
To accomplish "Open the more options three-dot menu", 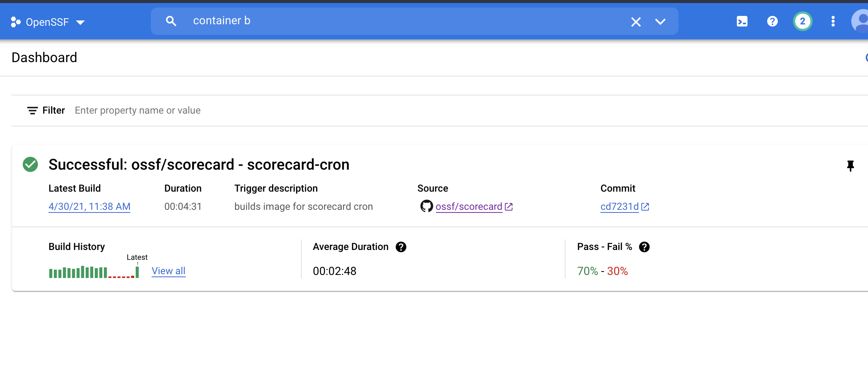I will coord(832,21).
